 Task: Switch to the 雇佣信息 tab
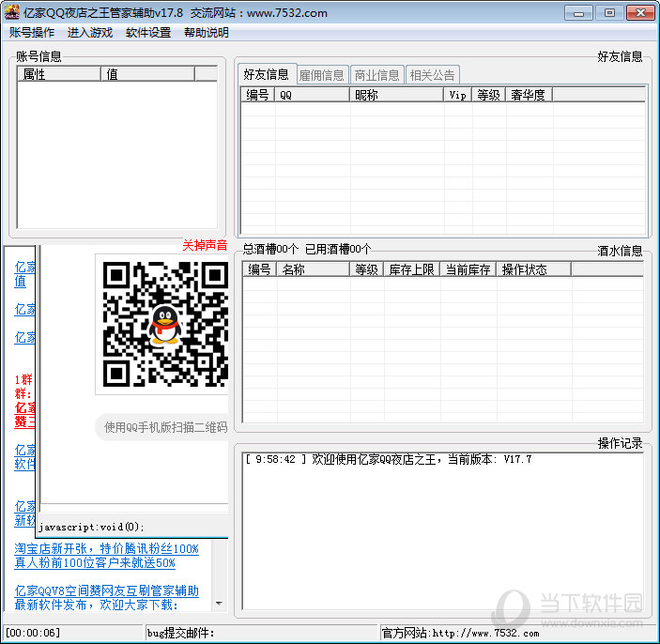(x=322, y=75)
